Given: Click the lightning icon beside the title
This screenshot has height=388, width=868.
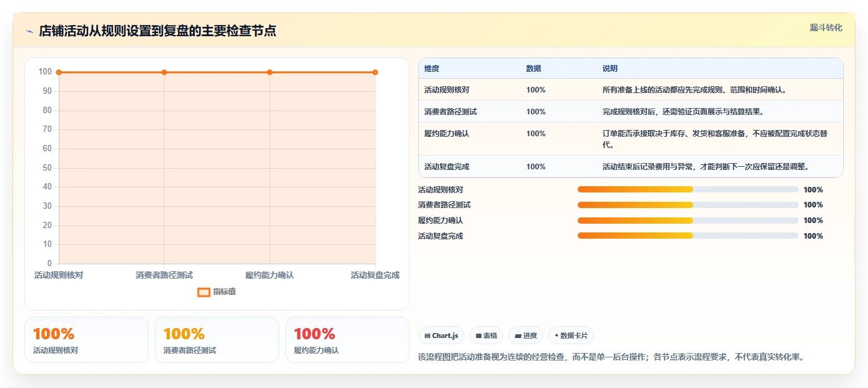Looking at the screenshot, I should (x=30, y=31).
